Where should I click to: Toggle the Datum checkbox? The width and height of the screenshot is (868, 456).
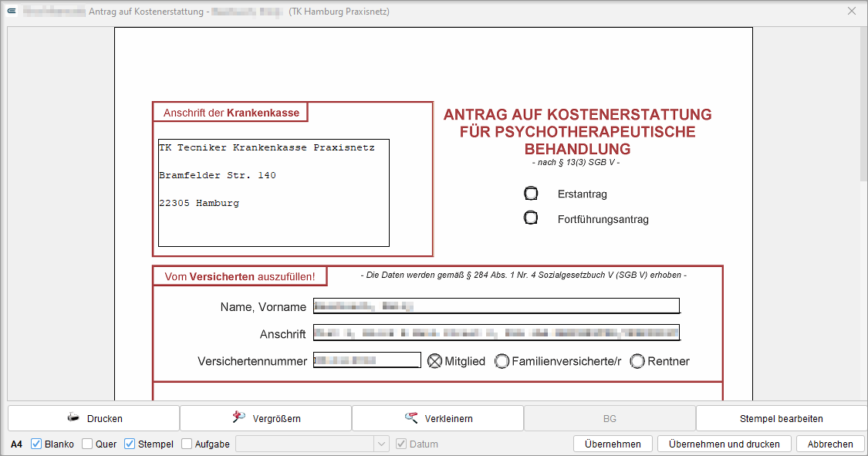pos(400,444)
